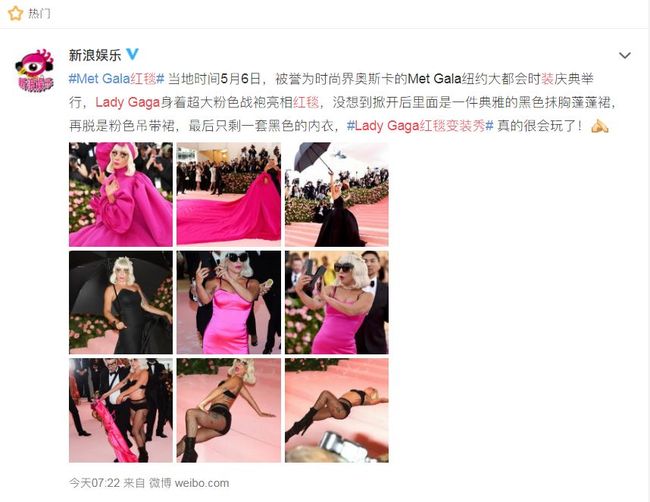This screenshot has width=650, height=502.
Task: Expand the post options chevron
Action: (625, 56)
